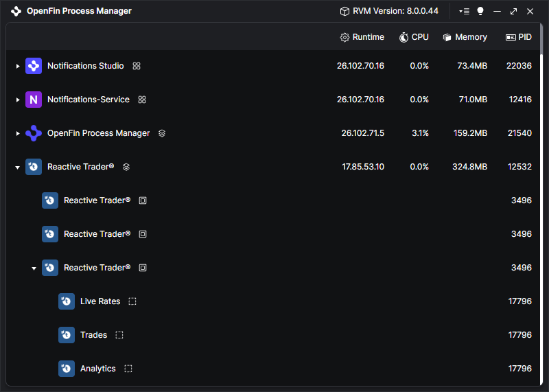The height and width of the screenshot is (392, 549).
Task: Select the Live Rates view label
Action: (100, 301)
